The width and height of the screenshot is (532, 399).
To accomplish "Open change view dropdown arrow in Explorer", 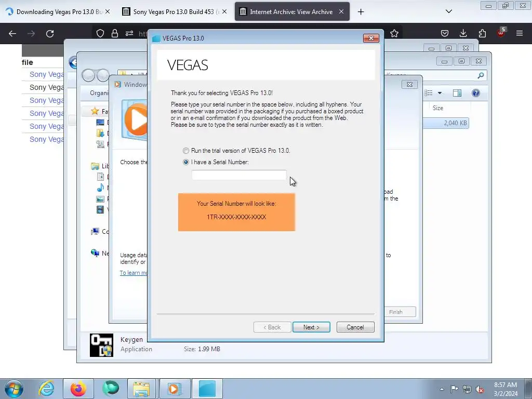I will [440, 93].
